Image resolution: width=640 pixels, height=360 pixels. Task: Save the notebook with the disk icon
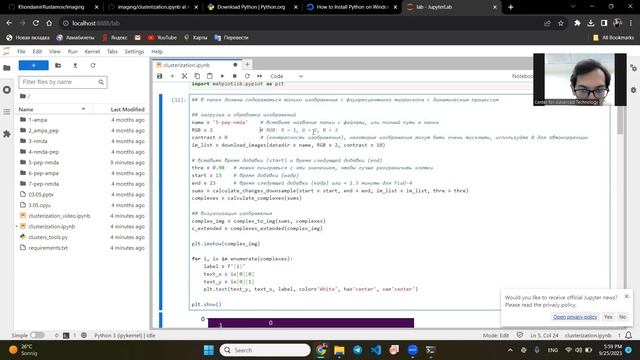160,76
